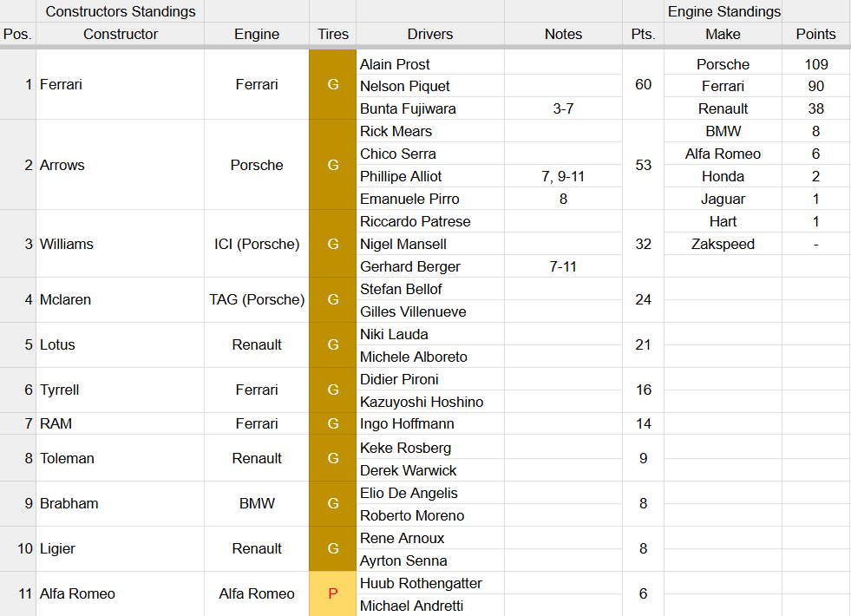Viewport: 851px width, 616px height.
Task: Click the "Make" column header cell
Action: click(x=723, y=34)
